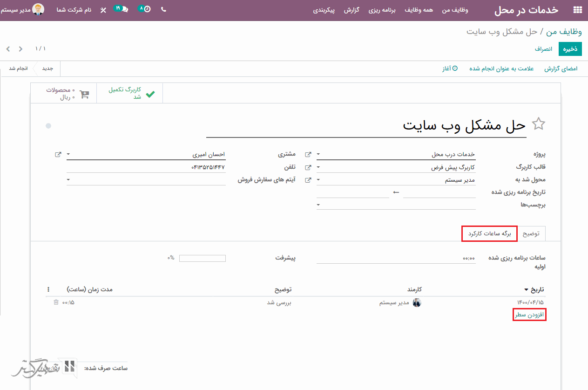The height and width of the screenshot is (390, 588).
Task: Click the کاربرگ تکمیل شد checkmark button
Action: (x=129, y=94)
